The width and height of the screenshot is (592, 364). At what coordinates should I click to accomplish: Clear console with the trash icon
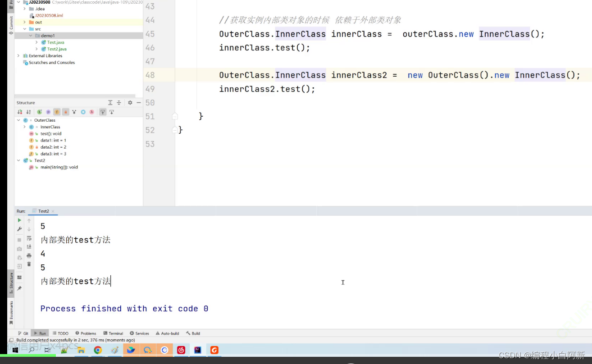[x=29, y=264]
